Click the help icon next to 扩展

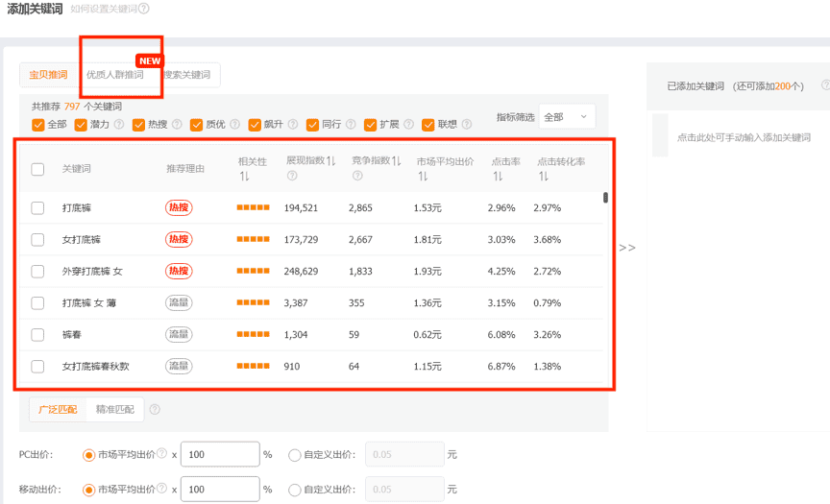coord(408,124)
